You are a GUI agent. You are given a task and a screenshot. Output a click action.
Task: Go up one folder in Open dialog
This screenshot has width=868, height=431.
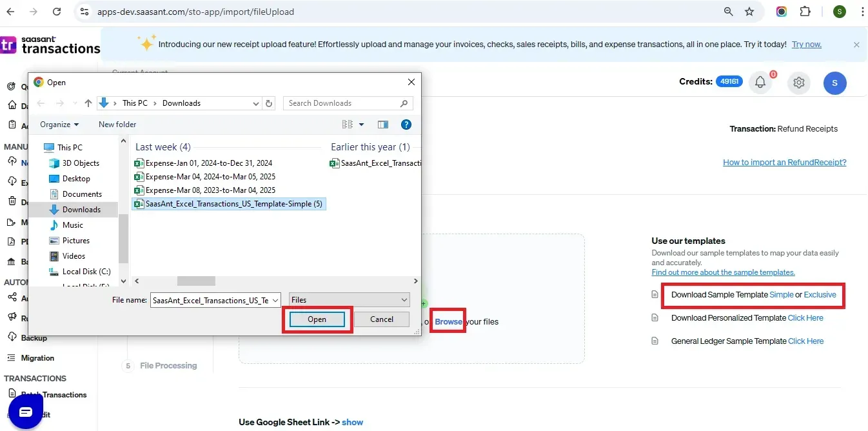coord(88,103)
